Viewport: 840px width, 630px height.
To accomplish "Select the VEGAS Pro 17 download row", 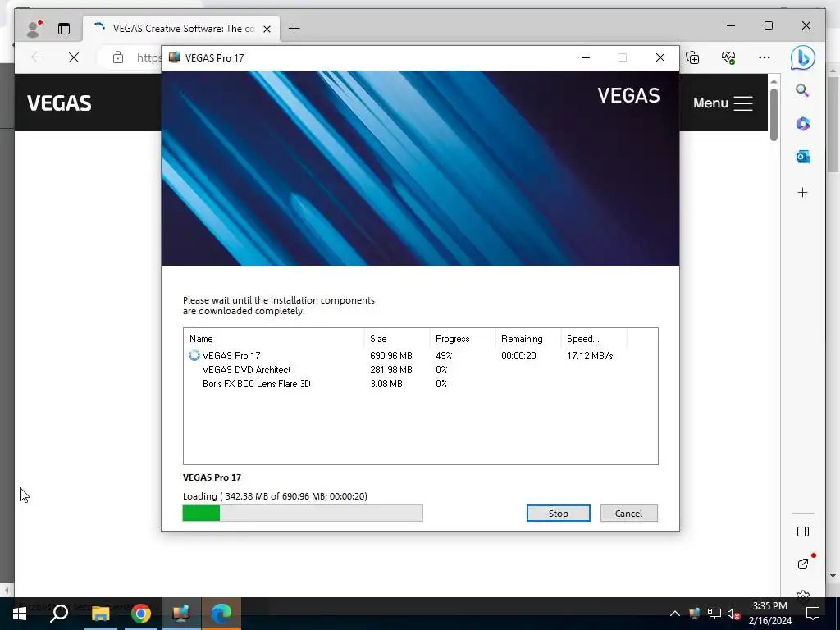I will pyautogui.click(x=421, y=356).
